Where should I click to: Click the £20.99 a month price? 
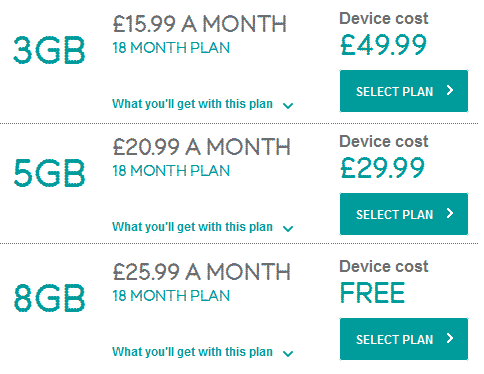[x=202, y=147]
